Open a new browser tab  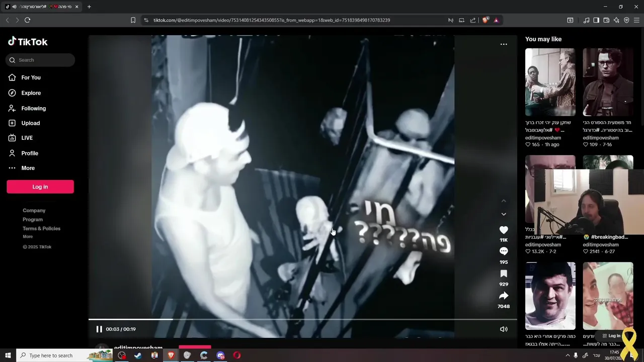pyautogui.click(x=89, y=7)
